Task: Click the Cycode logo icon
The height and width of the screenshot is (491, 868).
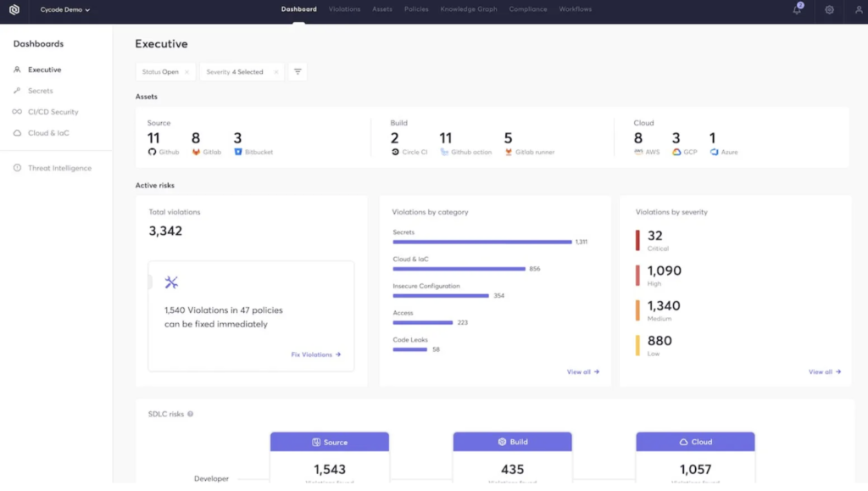Action: pos(14,10)
